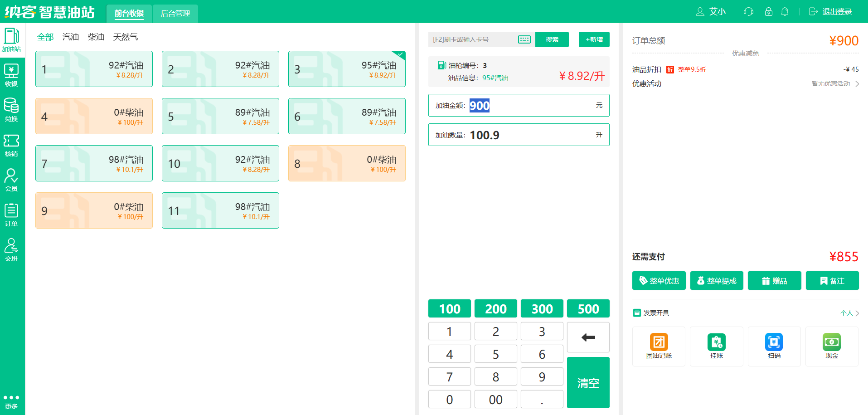868x415 pixels.
Task: Open the 核销 coupon verification icon
Action: (x=11, y=145)
